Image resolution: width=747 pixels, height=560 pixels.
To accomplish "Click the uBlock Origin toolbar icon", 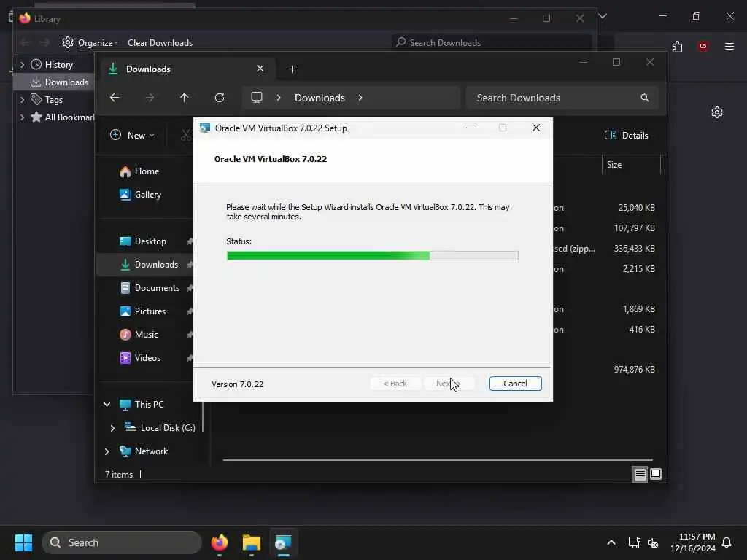I will point(703,46).
